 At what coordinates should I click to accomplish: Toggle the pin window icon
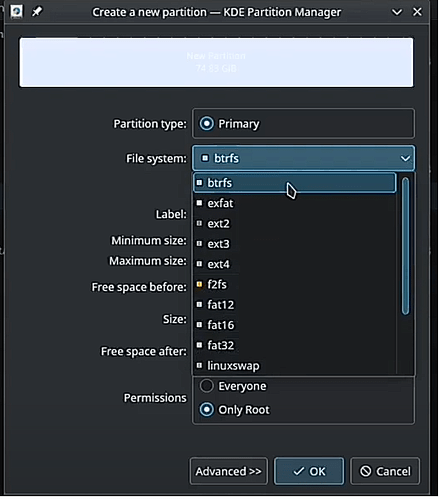pyautogui.click(x=37, y=12)
